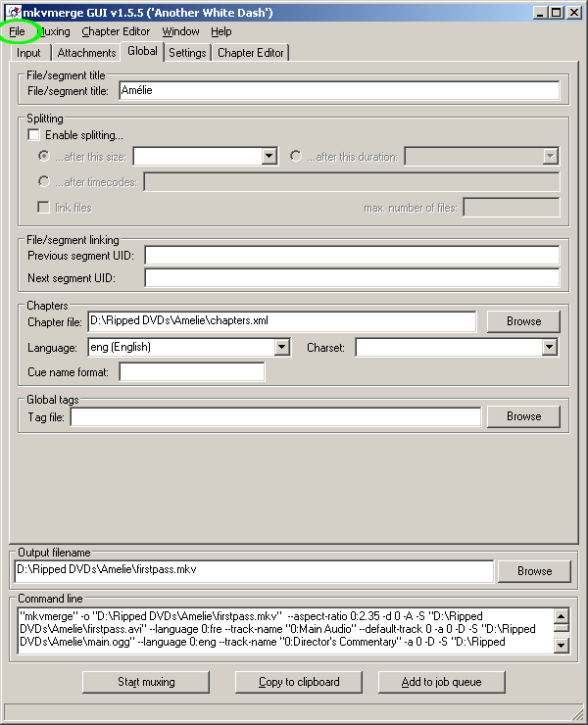Expand the split size dropdown arrow

tap(269, 156)
